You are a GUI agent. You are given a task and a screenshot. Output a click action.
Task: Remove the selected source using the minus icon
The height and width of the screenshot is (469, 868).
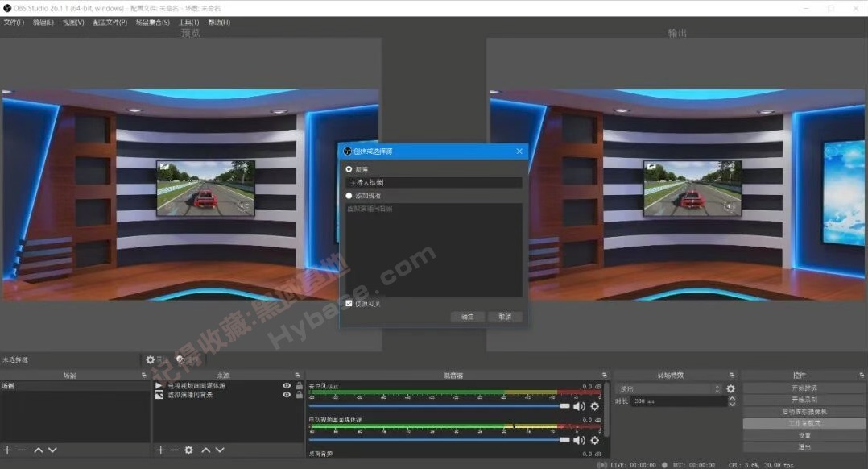pos(173,450)
